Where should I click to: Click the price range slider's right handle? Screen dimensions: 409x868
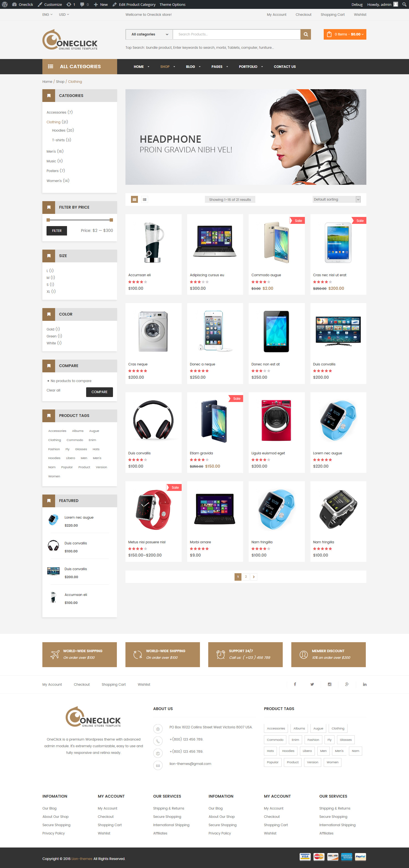click(111, 220)
